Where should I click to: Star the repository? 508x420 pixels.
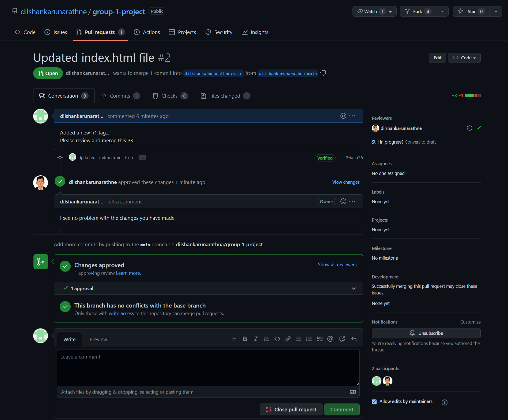pyautogui.click(x=471, y=11)
